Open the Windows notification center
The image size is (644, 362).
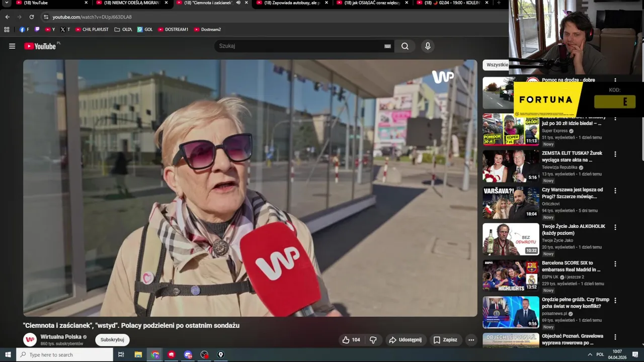(x=635, y=354)
